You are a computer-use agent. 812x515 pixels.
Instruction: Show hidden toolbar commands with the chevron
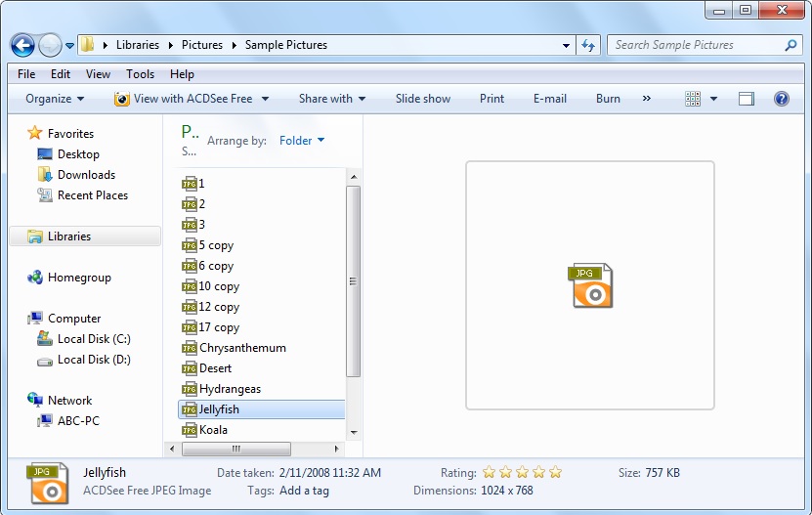(646, 99)
